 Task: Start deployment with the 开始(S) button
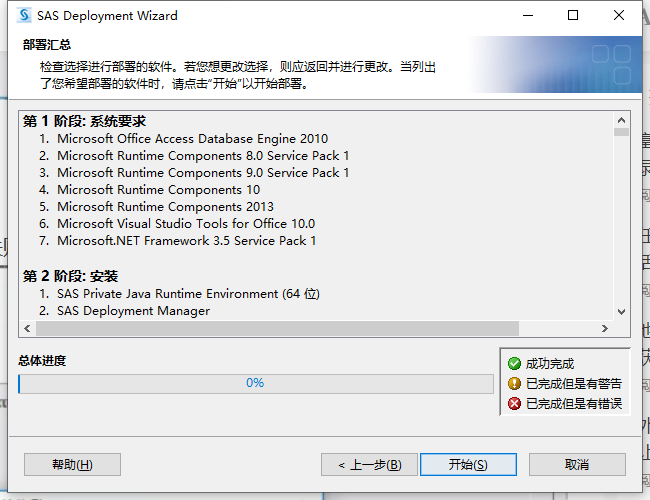(468, 464)
